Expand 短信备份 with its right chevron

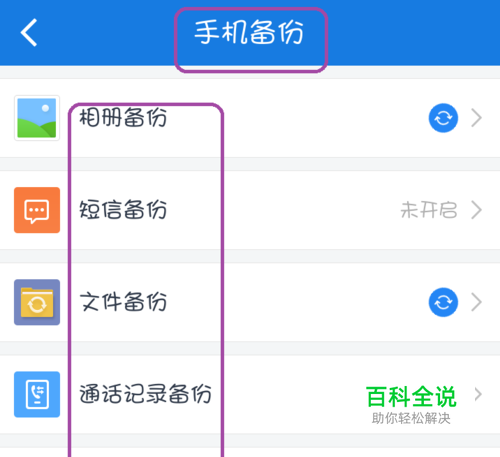pyautogui.click(x=477, y=210)
